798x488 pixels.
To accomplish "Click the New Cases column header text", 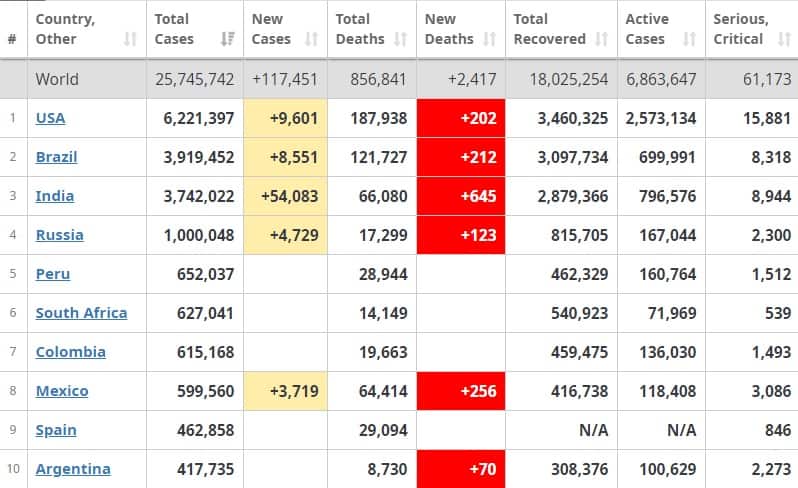I will pyautogui.click(x=271, y=29).
